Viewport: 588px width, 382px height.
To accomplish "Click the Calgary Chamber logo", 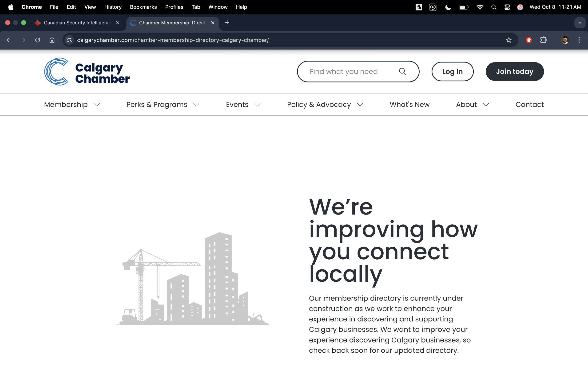I will pos(87,72).
